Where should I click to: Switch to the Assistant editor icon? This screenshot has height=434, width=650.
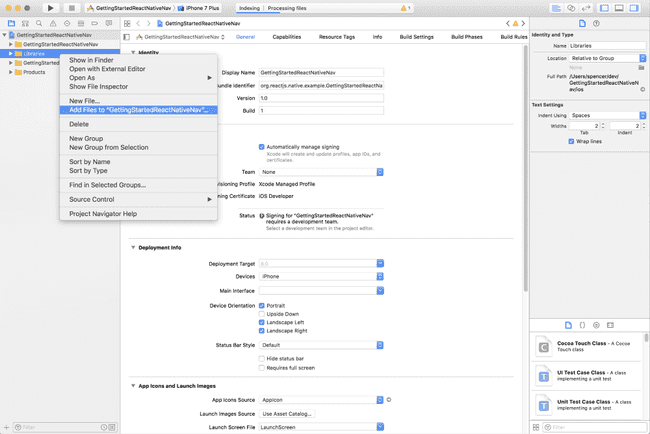pyautogui.click(x=571, y=8)
